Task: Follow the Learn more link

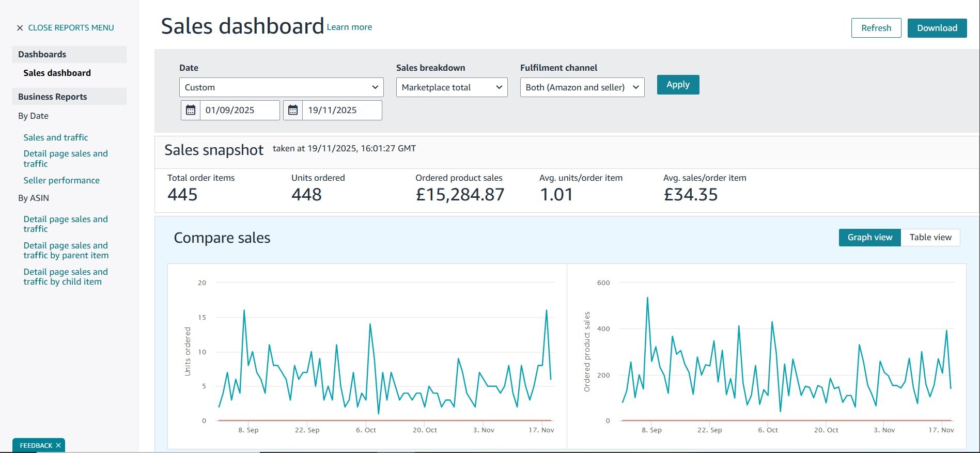Action: (349, 27)
